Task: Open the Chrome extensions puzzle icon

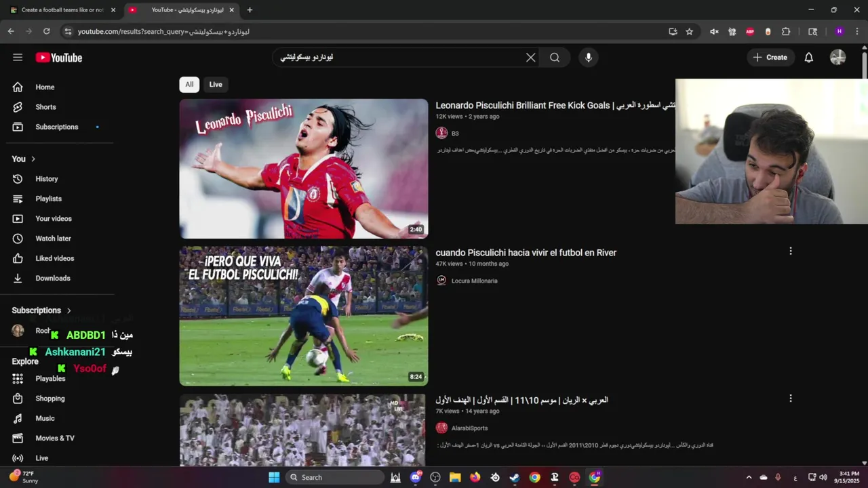Action: (786, 31)
